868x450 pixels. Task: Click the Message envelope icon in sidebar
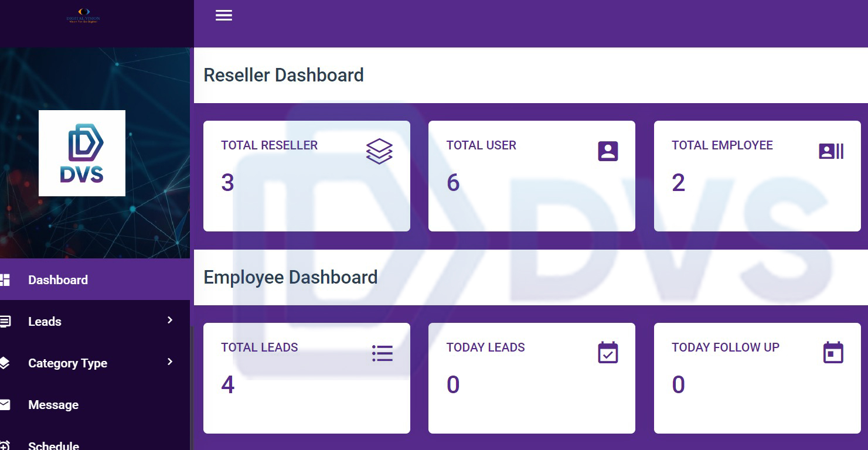(5, 404)
